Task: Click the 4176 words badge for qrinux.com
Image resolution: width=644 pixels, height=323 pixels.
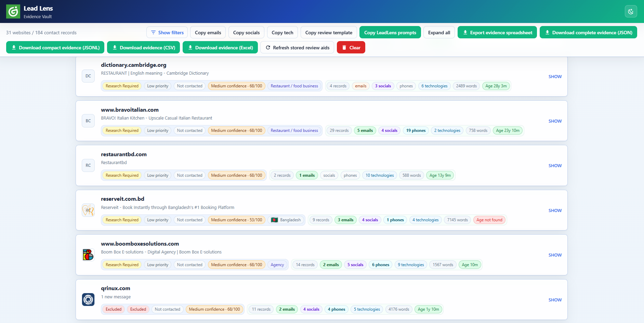Action: (x=399, y=309)
